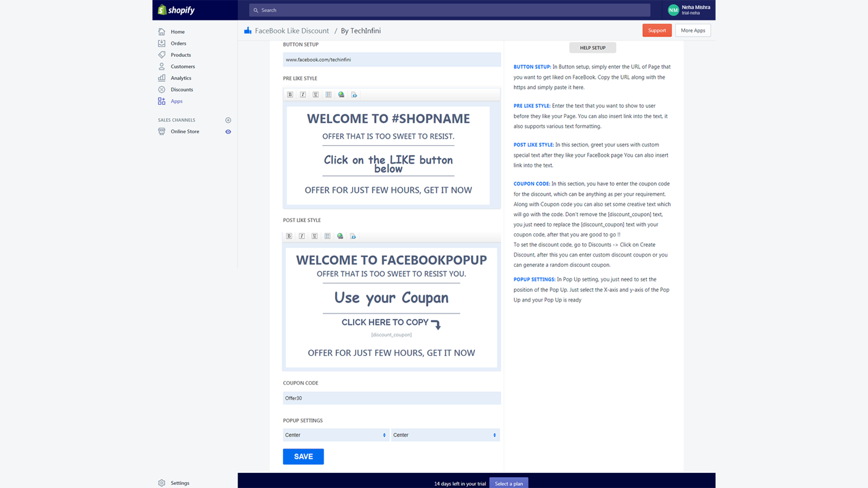Click Bold in the Pre Like Style toolbar
Screen dimensions: 868x488
click(290, 95)
